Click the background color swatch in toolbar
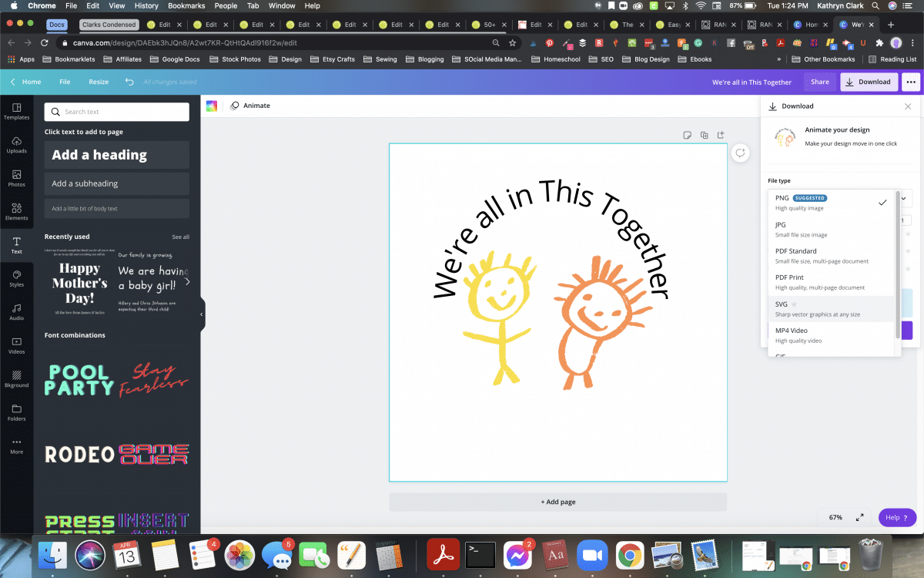Screen dimensions: 924x578 [x=212, y=106]
